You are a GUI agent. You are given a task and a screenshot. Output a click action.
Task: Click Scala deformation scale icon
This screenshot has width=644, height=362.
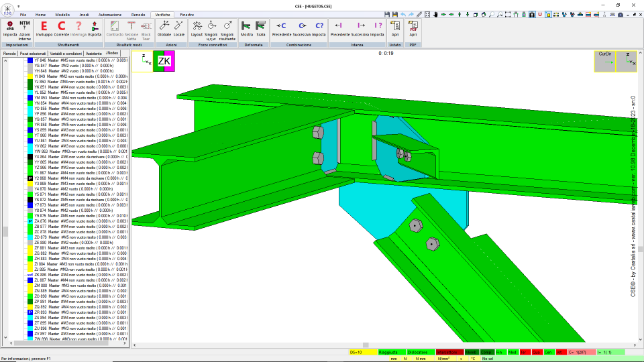[x=261, y=29]
